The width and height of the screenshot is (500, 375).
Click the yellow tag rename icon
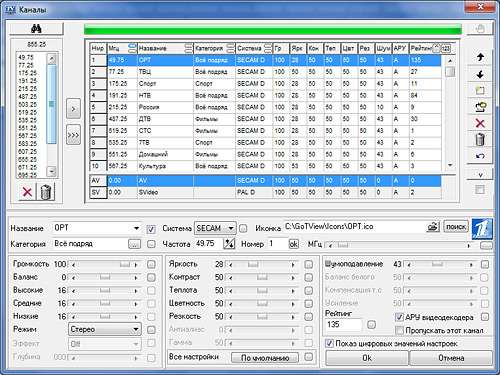pos(480,107)
